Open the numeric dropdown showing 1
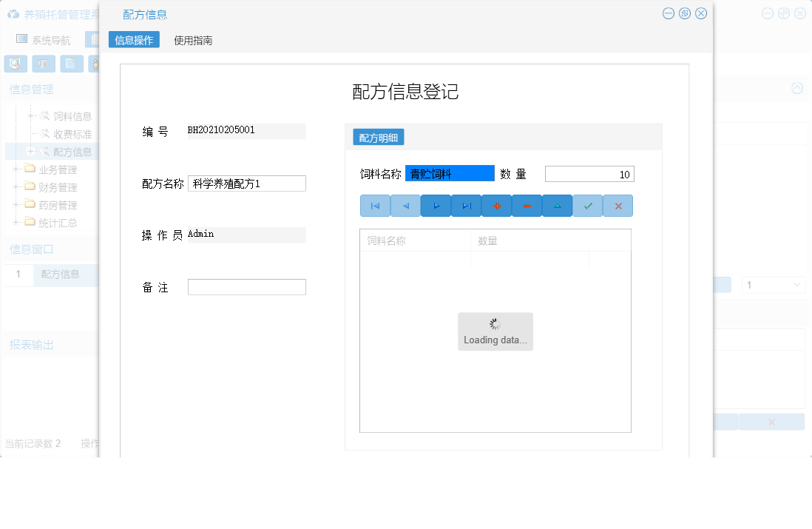Viewport: 812px width, 529px height. (773, 284)
